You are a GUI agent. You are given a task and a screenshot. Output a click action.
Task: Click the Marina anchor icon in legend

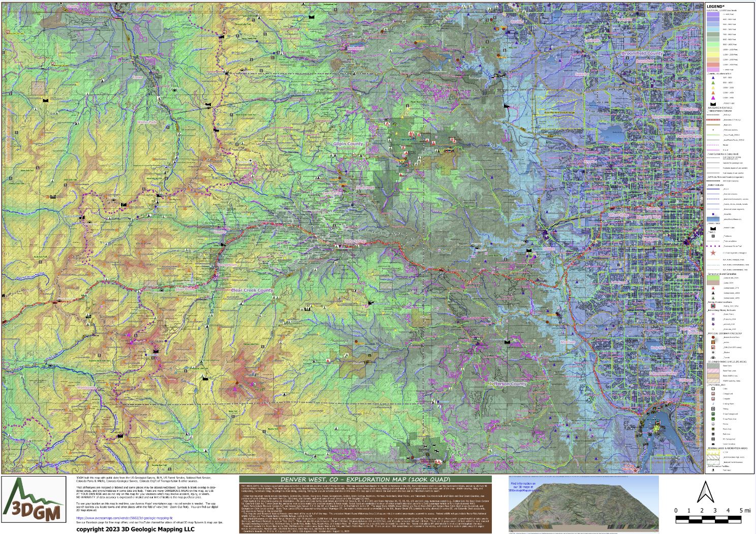713,424
